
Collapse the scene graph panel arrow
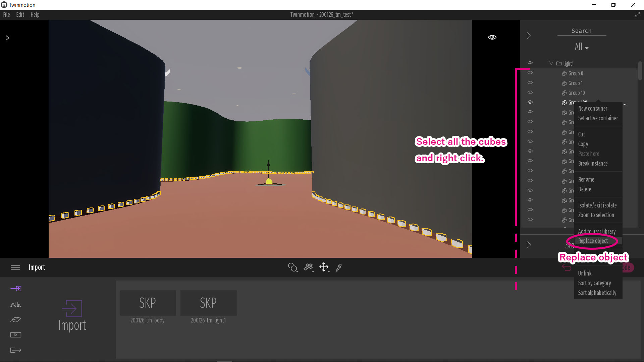pos(529,36)
